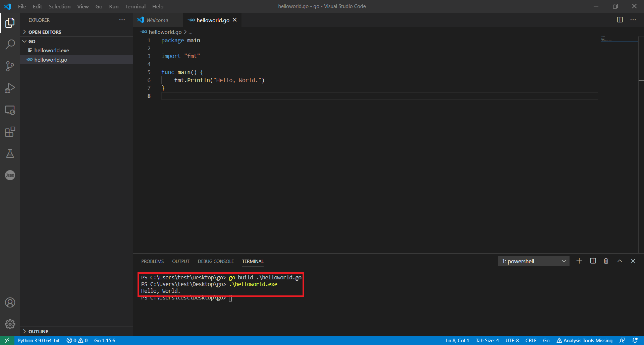Open the Run and Debug view
The width and height of the screenshot is (644, 345).
(x=10, y=88)
